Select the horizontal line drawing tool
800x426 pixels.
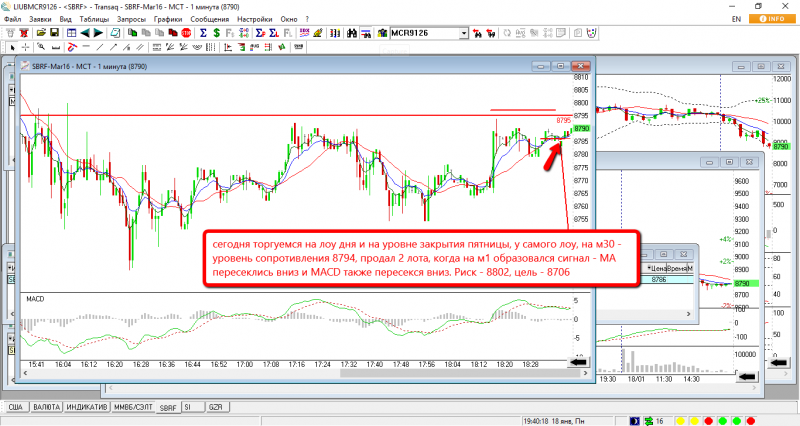pos(86,47)
